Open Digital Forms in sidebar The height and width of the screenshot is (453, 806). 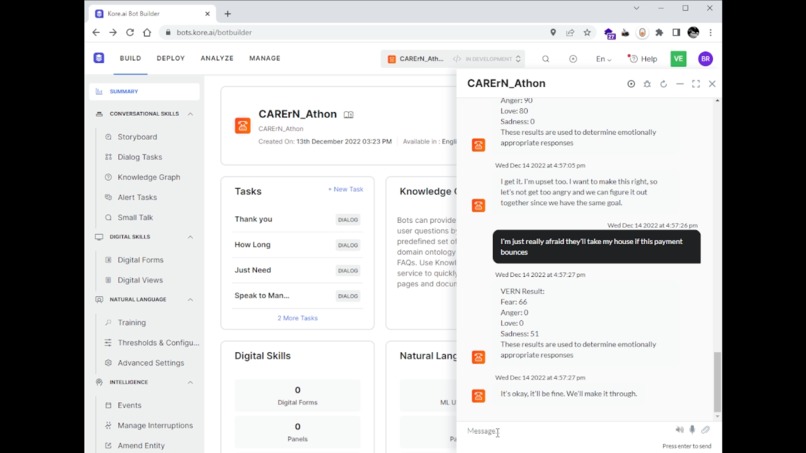pyautogui.click(x=140, y=260)
